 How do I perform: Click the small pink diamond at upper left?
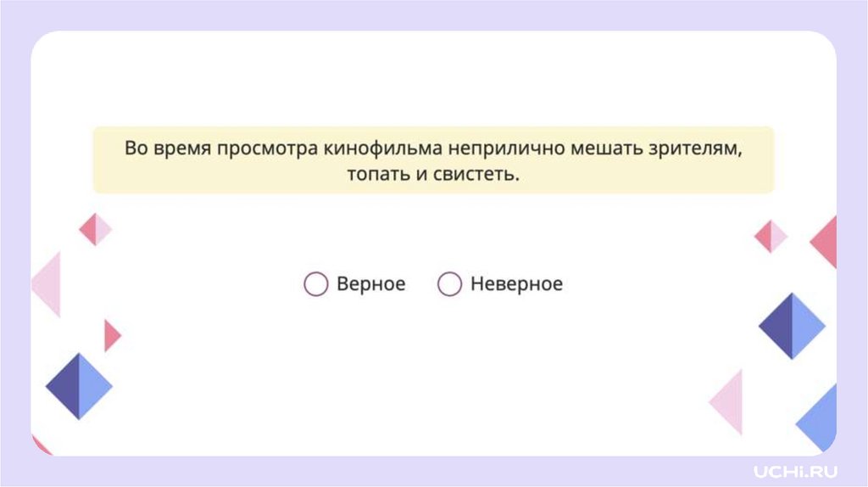coord(95,229)
